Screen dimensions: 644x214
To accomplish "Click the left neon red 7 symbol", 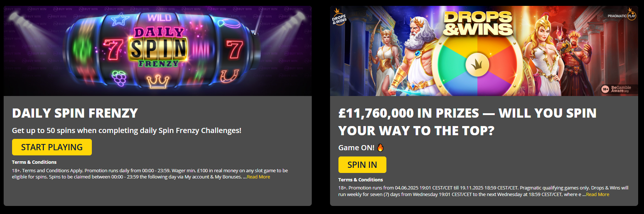I will coord(113,49).
